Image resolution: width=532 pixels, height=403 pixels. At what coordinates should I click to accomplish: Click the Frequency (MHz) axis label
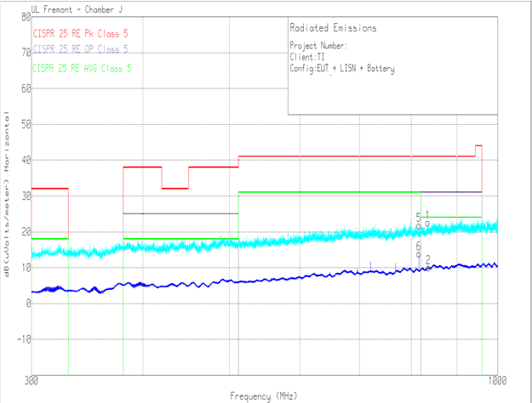coord(262,396)
